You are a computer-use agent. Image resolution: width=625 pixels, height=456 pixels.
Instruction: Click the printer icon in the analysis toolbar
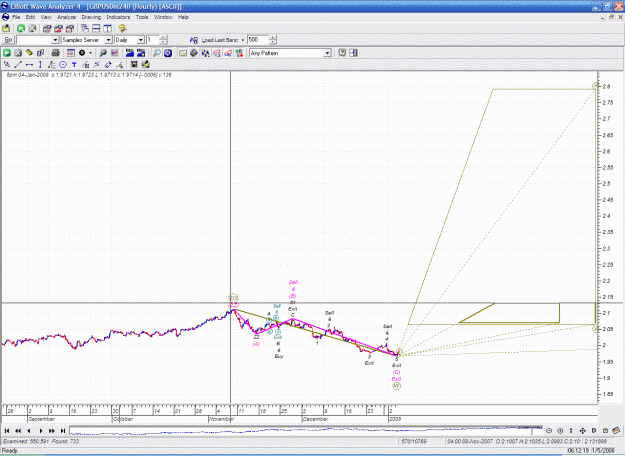(55, 53)
